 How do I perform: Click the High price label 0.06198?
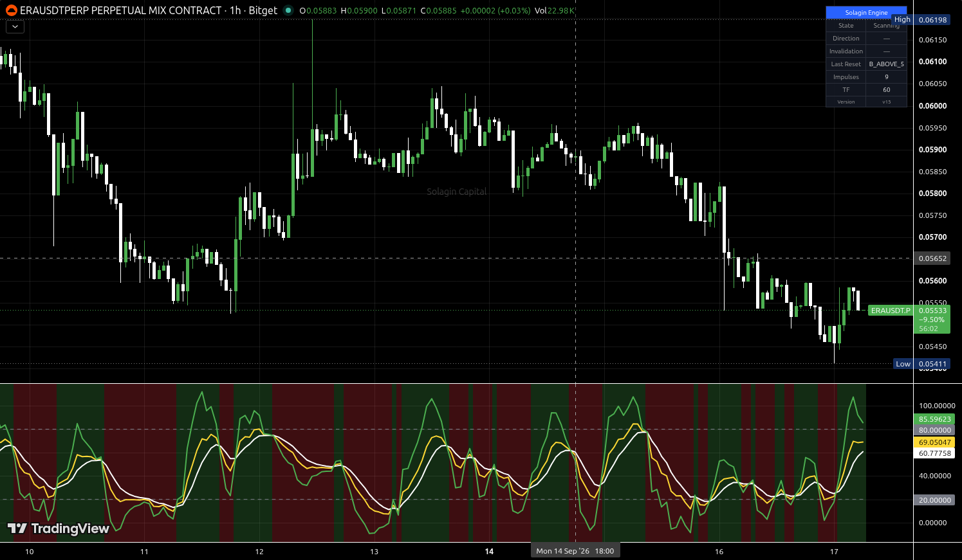click(x=932, y=20)
